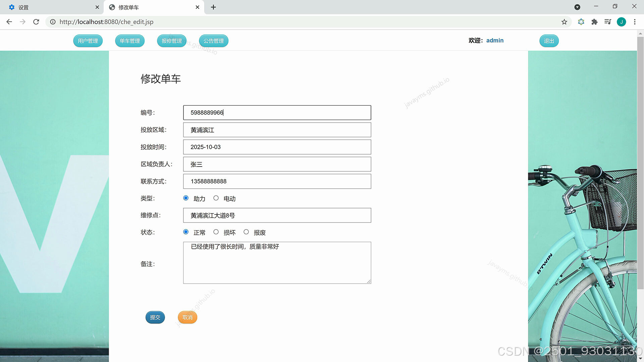View site information icon in address bar
Screen dimensions: 644x362
coord(53,22)
